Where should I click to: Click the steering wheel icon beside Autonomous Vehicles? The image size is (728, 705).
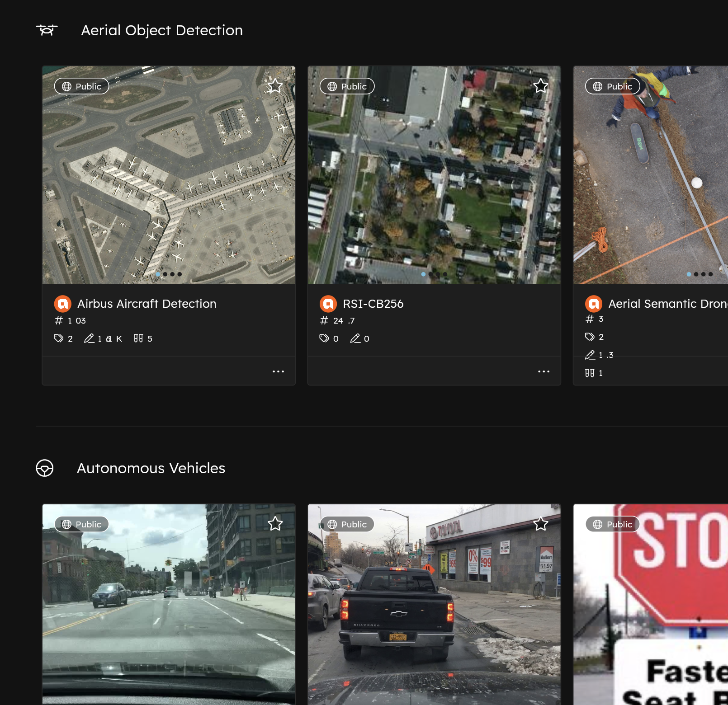pos(45,469)
